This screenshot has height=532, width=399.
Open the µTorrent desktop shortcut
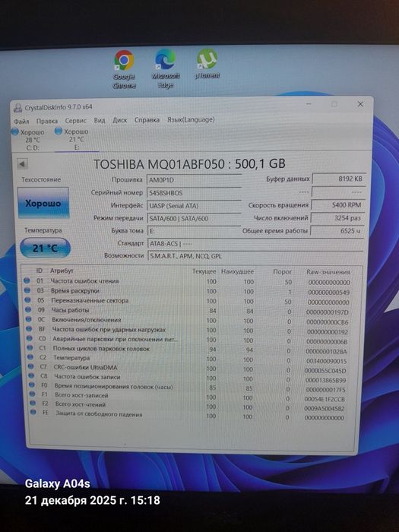point(207,64)
